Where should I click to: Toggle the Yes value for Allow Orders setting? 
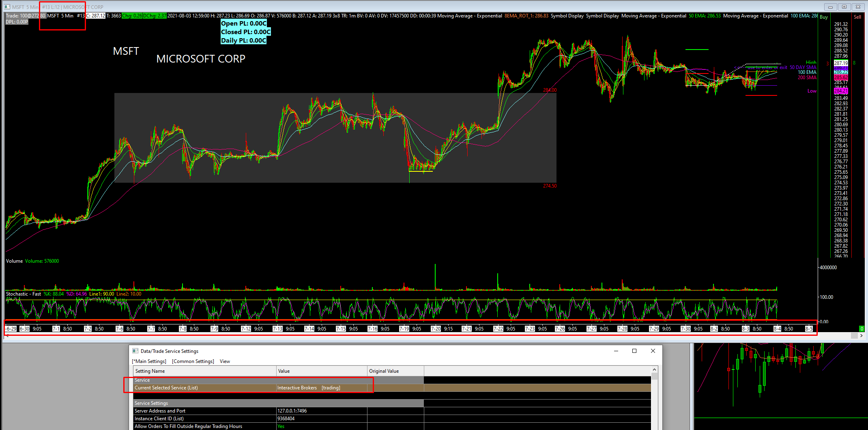coord(322,426)
